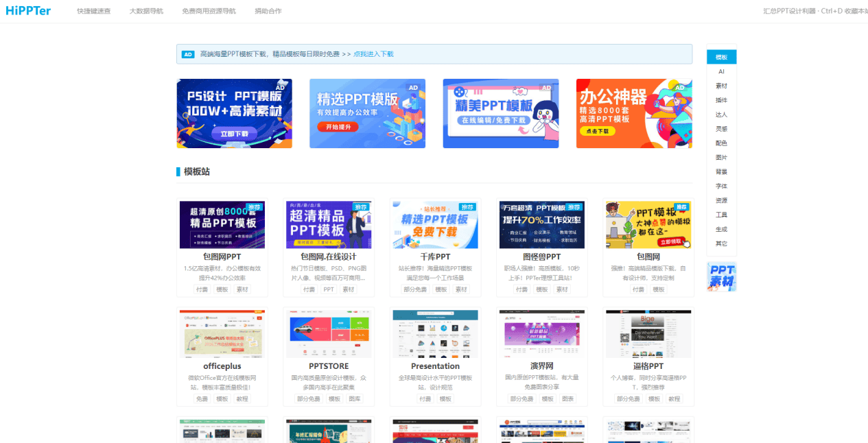The height and width of the screenshot is (443, 868).
Task: Select 模板 in the side navigation
Action: point(721,57)
